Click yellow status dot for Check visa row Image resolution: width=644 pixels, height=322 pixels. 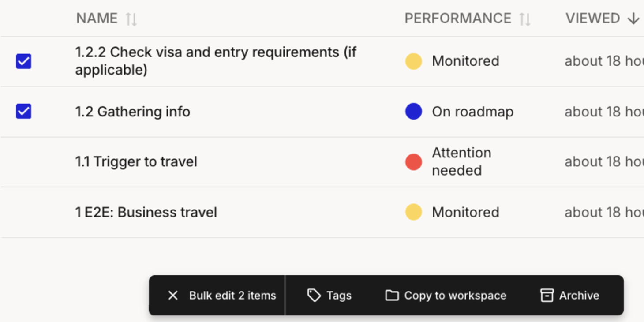click(x=413, y=61)
